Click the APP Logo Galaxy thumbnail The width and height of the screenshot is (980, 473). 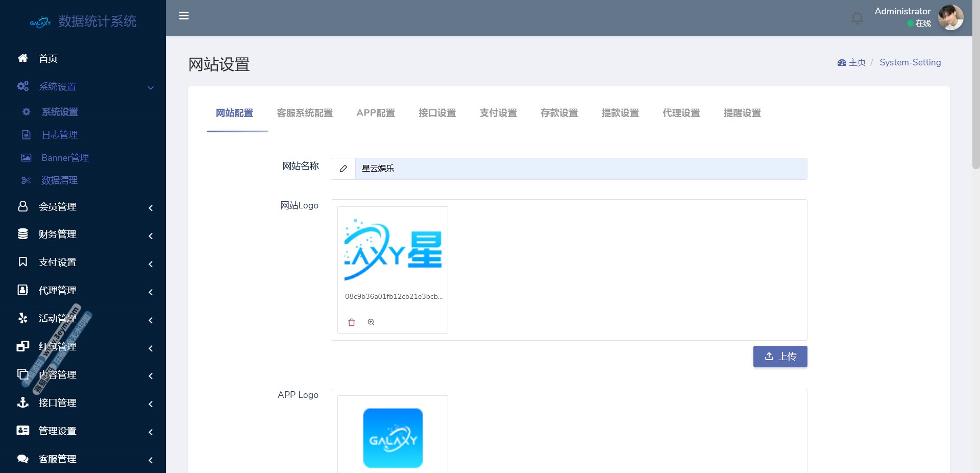click(393, 438)
